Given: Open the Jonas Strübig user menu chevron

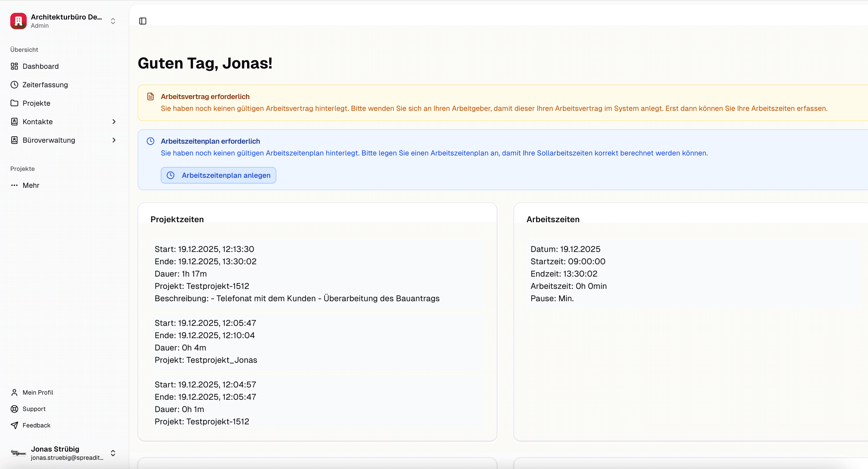Looking at the screenshot, I should 113,453.
